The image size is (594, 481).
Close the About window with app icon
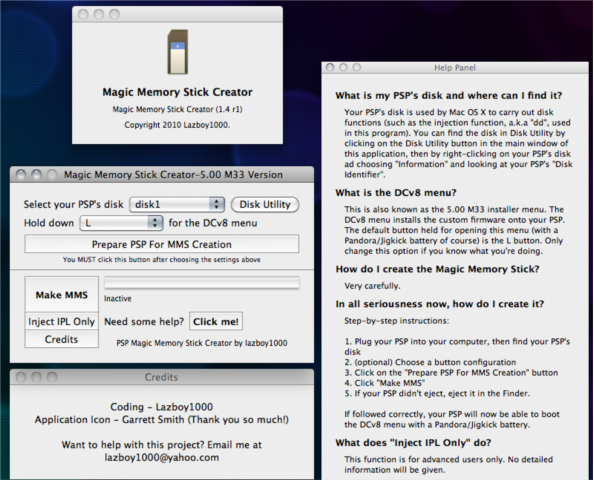point(83,14)
